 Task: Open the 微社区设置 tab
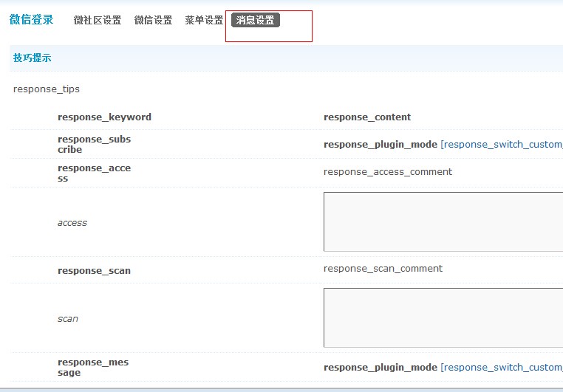pyautogui.click(x=98, y=20)
